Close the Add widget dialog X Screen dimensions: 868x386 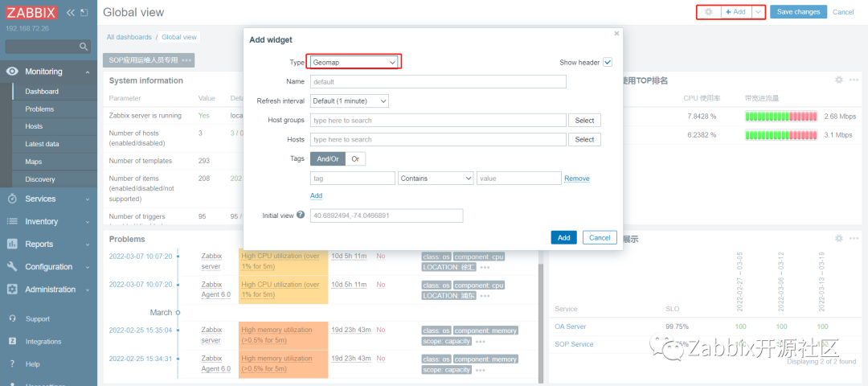pyautogui.click(x=616, y=34)
